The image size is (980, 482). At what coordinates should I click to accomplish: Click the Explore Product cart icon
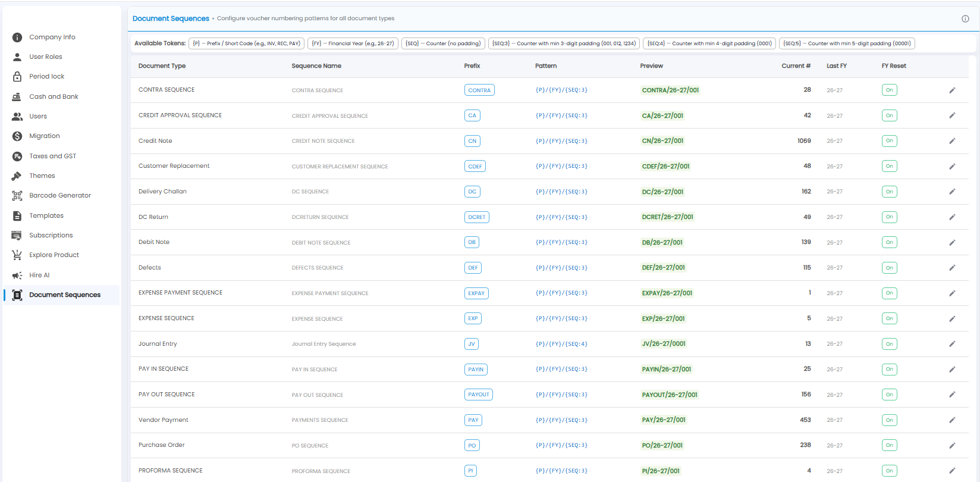tap(17, 255)
